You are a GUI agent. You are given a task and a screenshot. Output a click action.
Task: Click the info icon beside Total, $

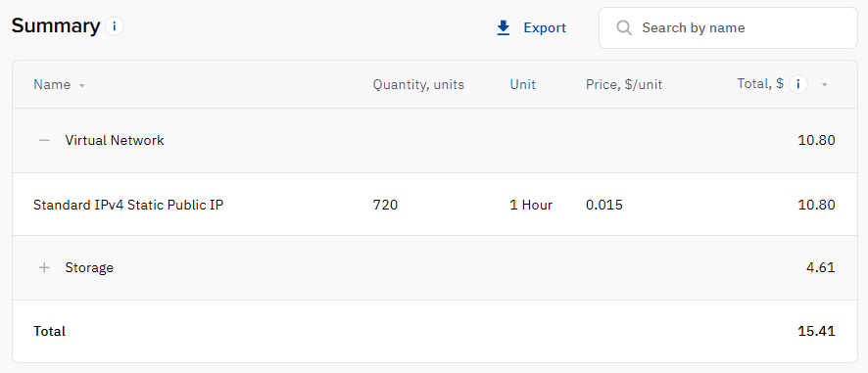point(797,84)
